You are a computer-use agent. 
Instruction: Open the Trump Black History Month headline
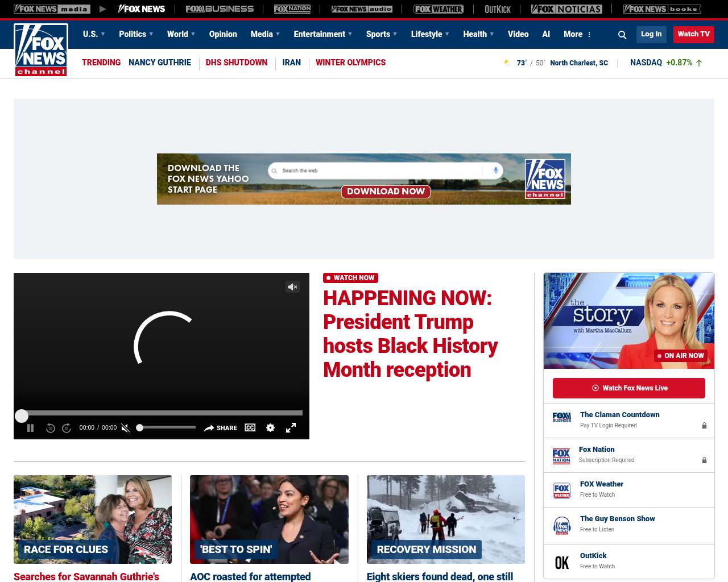point(411,334)
